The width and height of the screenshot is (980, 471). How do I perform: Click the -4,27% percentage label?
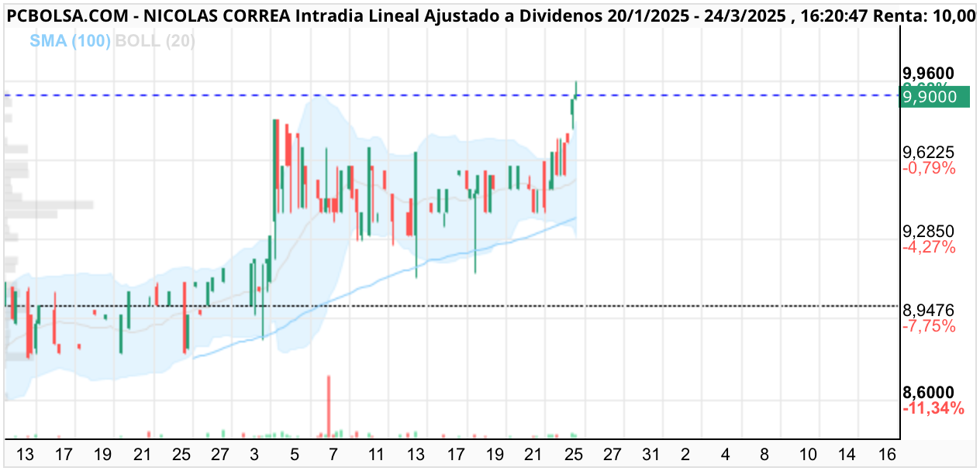(x=929, y=248)
